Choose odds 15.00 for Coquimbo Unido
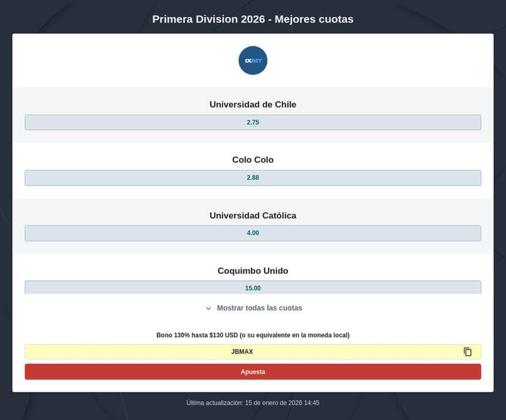The image size is (506, 420). click(x=253, y=288)
